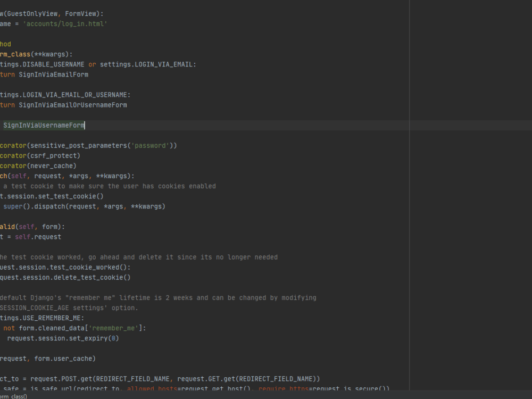Click 'csrf_protect' in the decorator line
Image resolution: width=532 pixels, height=399 pixels.
tap(54, 156)
